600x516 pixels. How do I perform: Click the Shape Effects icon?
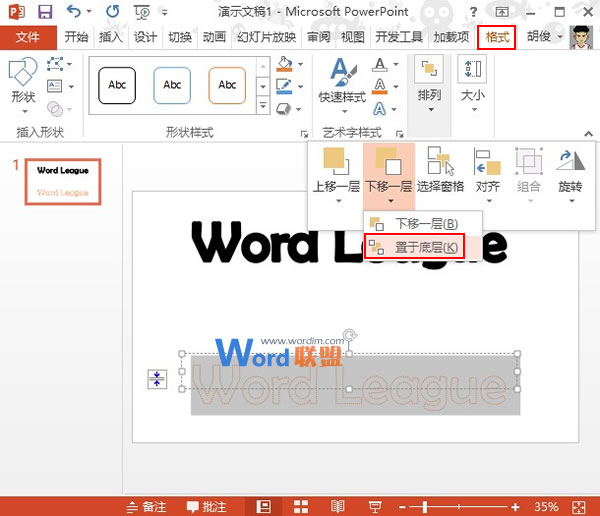(284, 109)
